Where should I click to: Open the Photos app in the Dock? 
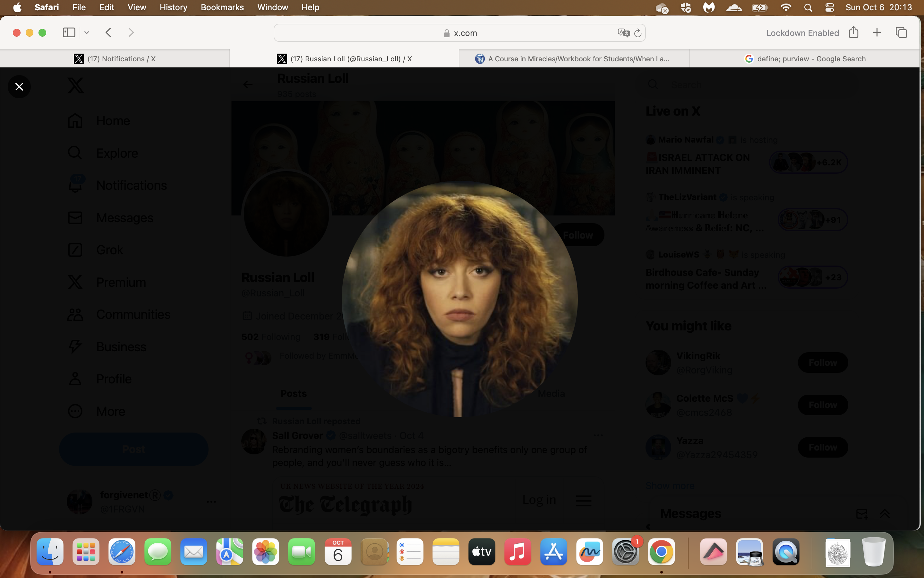coord(266,552)
